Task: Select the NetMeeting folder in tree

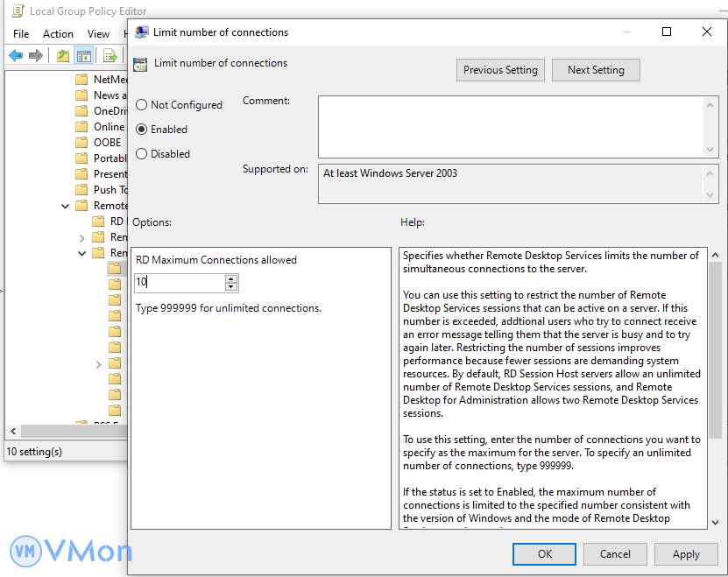Action: (102, 80)
